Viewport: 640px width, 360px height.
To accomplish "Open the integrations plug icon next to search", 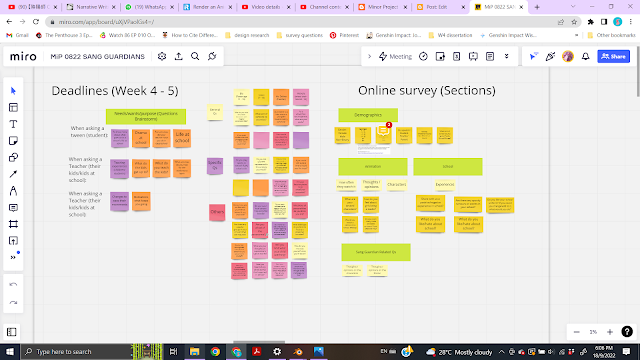I will (x=212, y=56).
